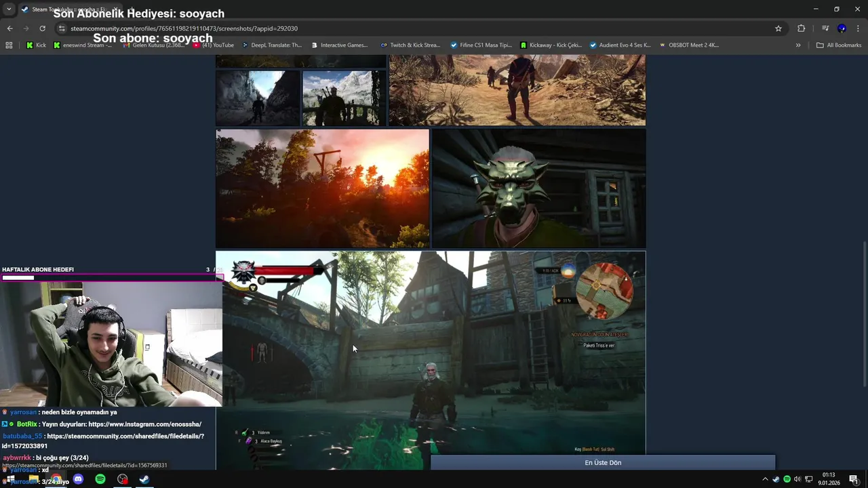Select the Steam Topluluğu browser tab
The height and width of the screenshot is (488, 868).
click(x=71, y=9)
